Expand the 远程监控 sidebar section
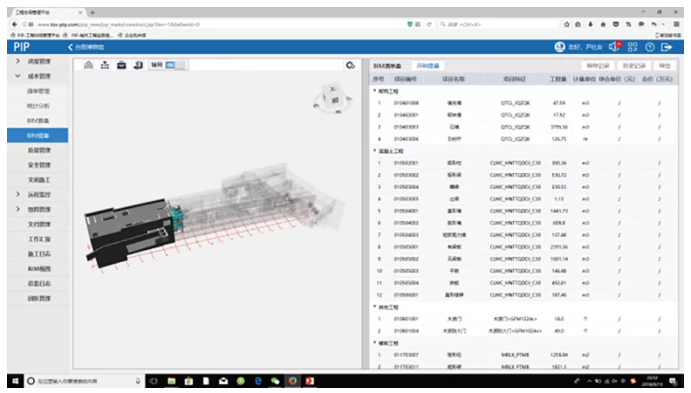This screenshot has height=393, width=691. pos(18,194)
